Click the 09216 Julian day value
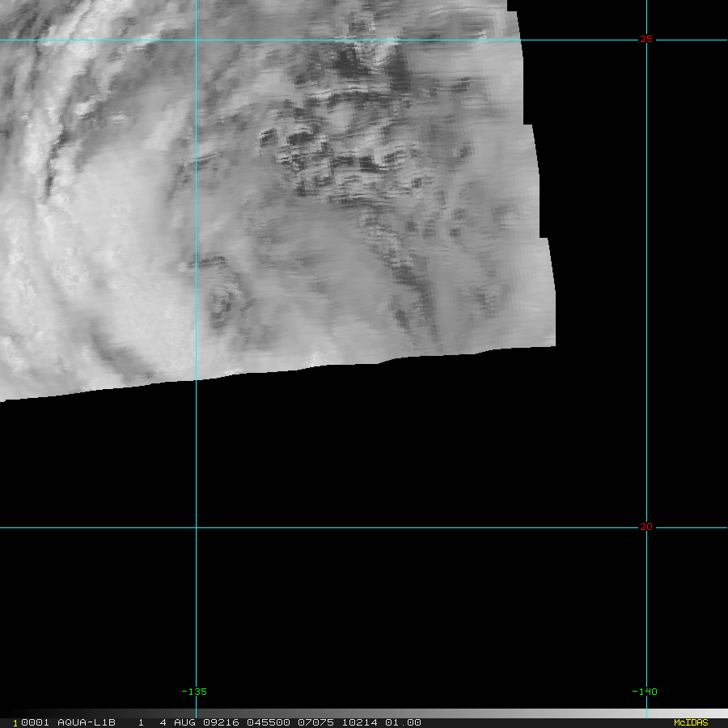Image resolution: width=728 pixels, height=728 pixels. (221, 722)
